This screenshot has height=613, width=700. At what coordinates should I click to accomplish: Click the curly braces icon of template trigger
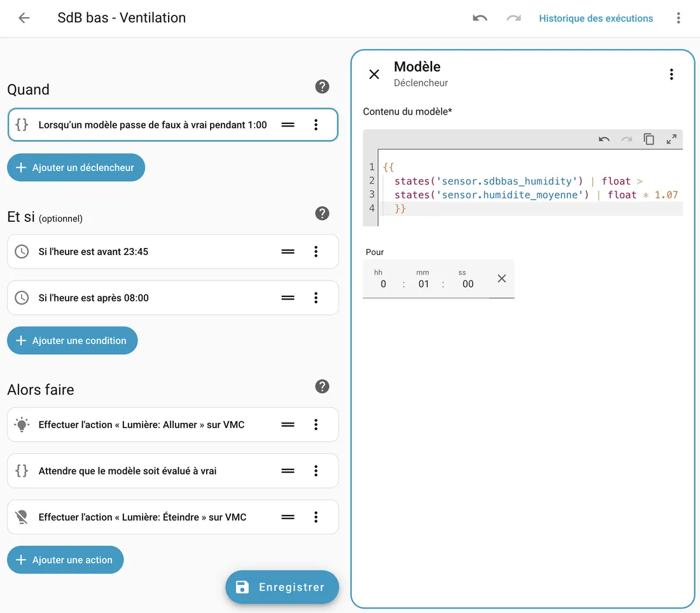(22, 125)
